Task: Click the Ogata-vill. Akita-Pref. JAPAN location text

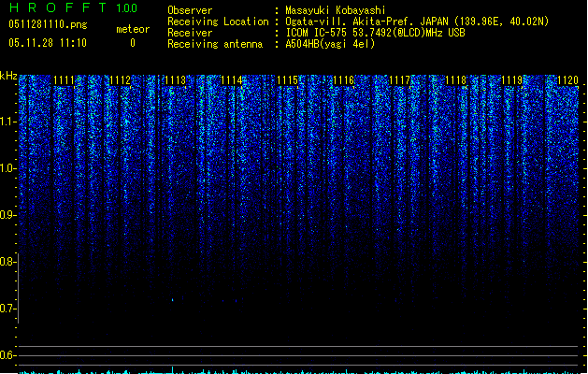Action: click(x=417, y=22)
